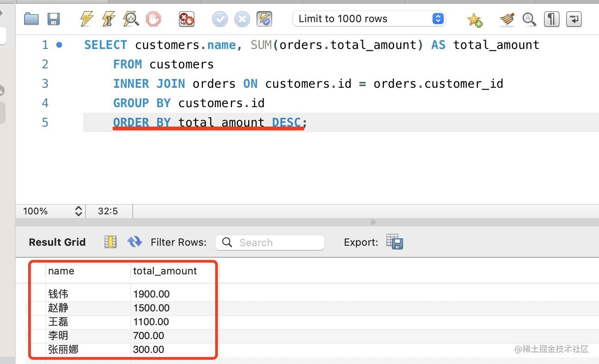Toggle auto-commit mode
The height and width of the screenshot is (364, 599).
pyautogui.click(x=264, y=19)
